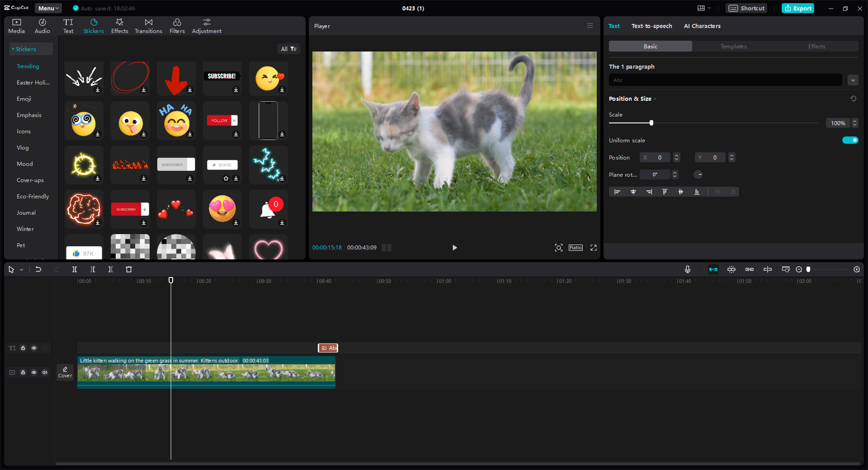This screenshot has height=470, width=868.
Task: Align text to left edge icon
Action: (617, 192)
